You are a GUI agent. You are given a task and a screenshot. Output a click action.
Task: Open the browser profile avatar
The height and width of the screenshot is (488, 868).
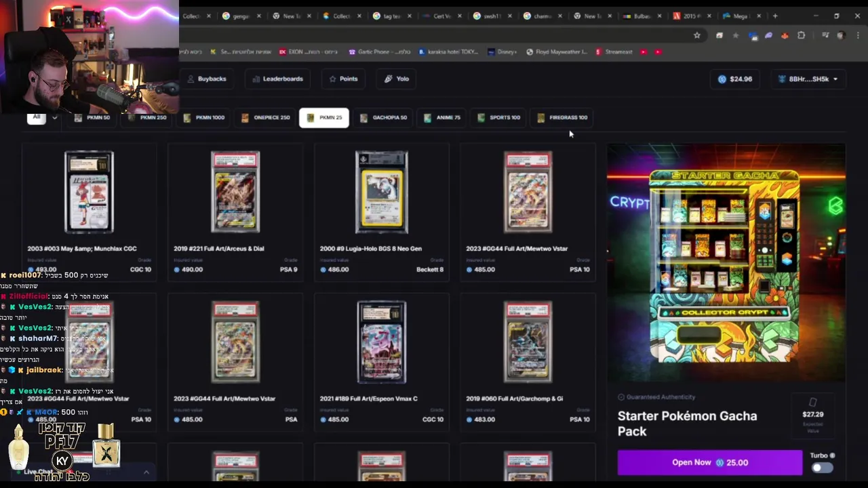pyautogui.click(x=841, y=35)
